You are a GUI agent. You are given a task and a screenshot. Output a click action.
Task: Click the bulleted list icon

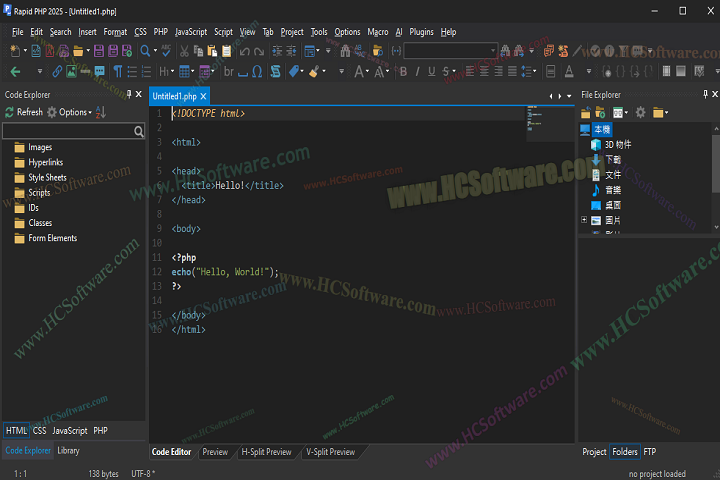(132, 71)
